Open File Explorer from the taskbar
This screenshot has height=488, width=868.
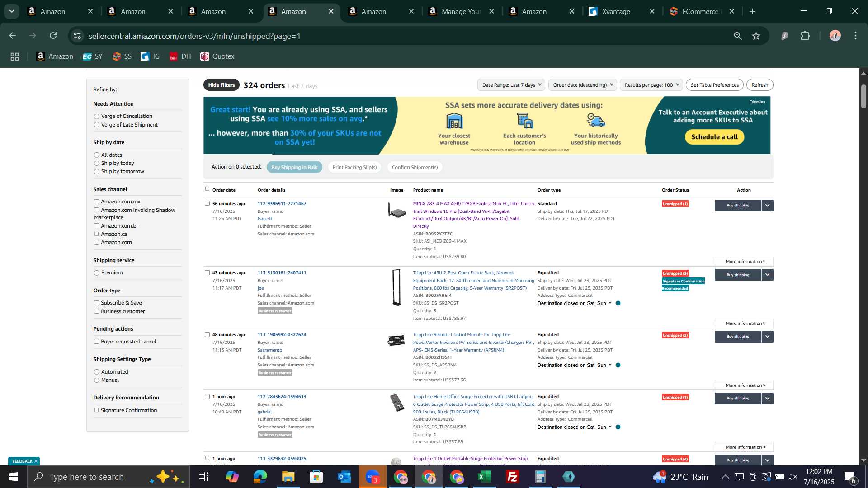pyautogui.click(x=288, y=477)
